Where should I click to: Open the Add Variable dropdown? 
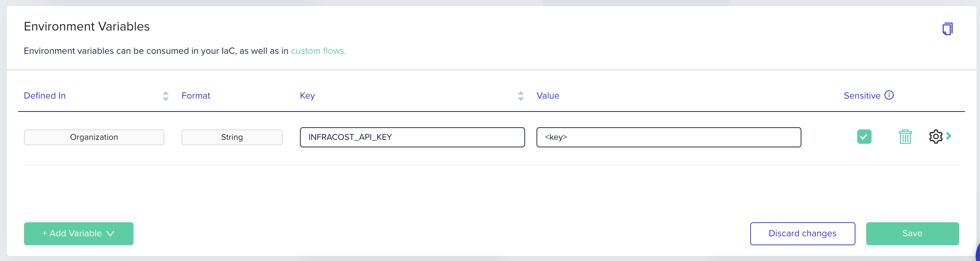coord(78,233)
